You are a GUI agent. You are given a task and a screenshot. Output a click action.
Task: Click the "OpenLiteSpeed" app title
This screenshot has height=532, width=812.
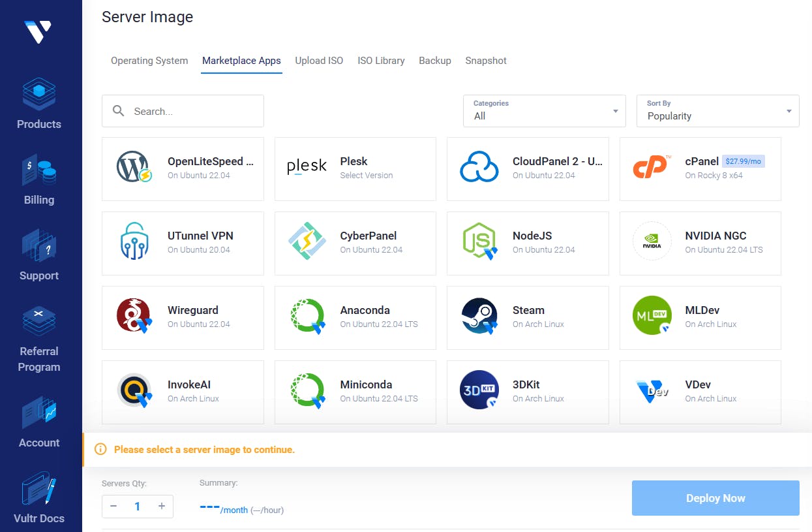211,161
